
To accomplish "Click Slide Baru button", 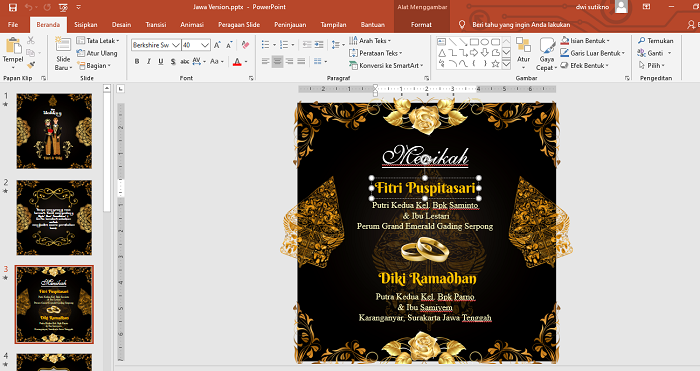I will [x=63, y=54].
